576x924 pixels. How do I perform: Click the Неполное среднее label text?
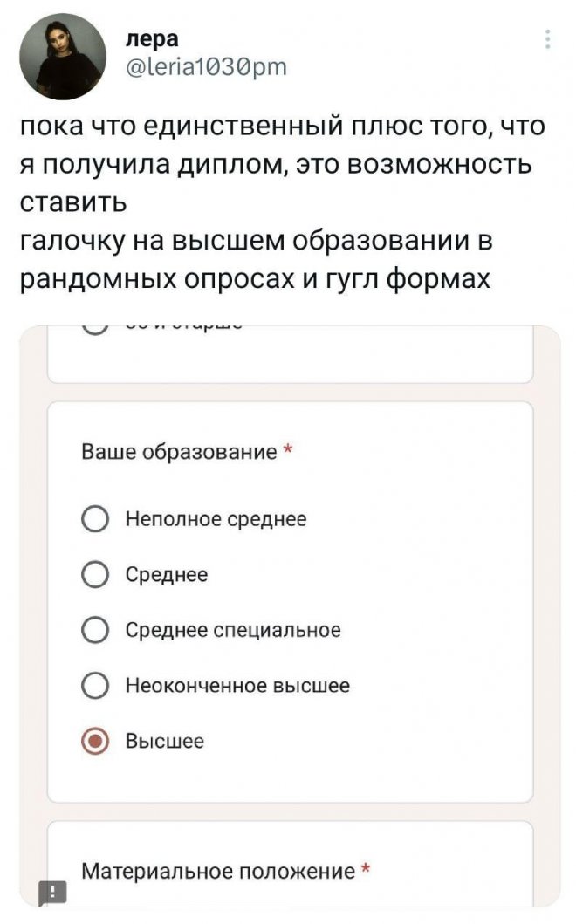click(x=216, y=519)
